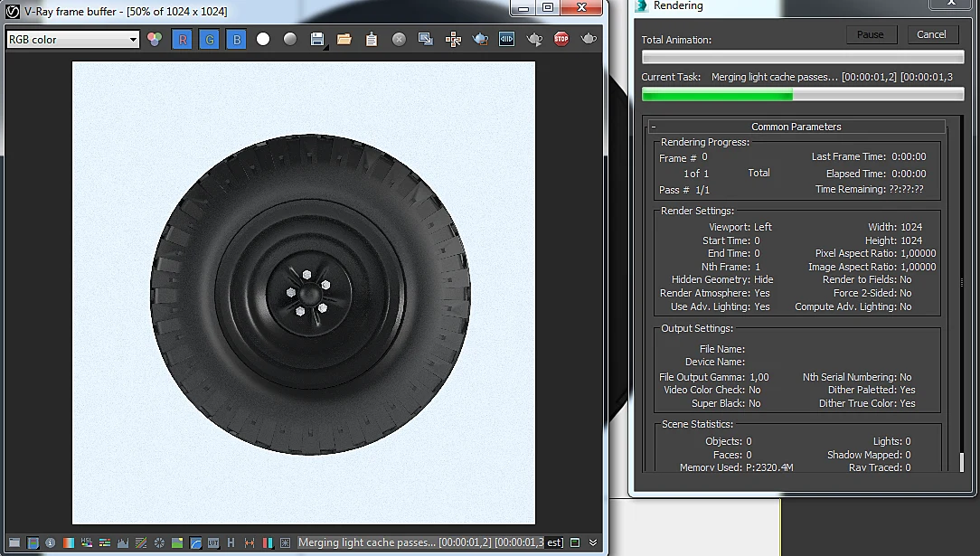Maximize the V-Ray frame buffer window
The height and width of the screenshot is (556, 980).
[x=548, y=7]
